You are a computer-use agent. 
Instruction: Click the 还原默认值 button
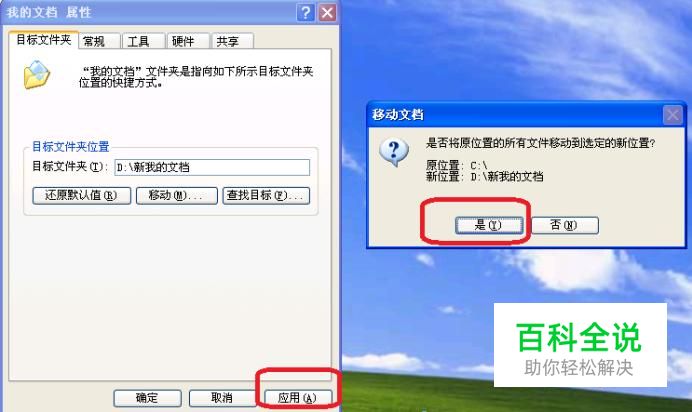coord(82,195)
